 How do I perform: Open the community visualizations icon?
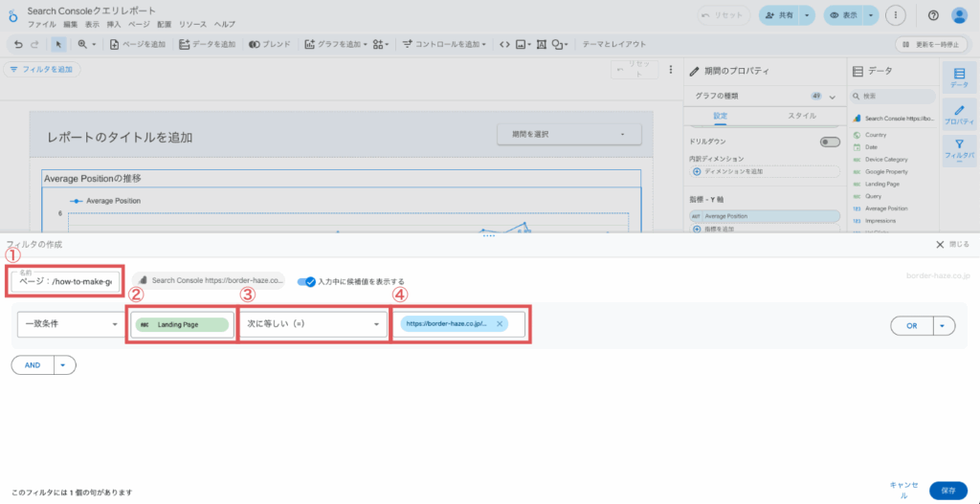[380, 44]
